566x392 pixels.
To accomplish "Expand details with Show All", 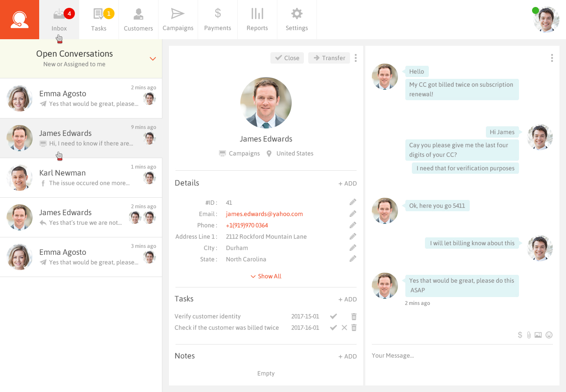I will [x=266, y=276].
